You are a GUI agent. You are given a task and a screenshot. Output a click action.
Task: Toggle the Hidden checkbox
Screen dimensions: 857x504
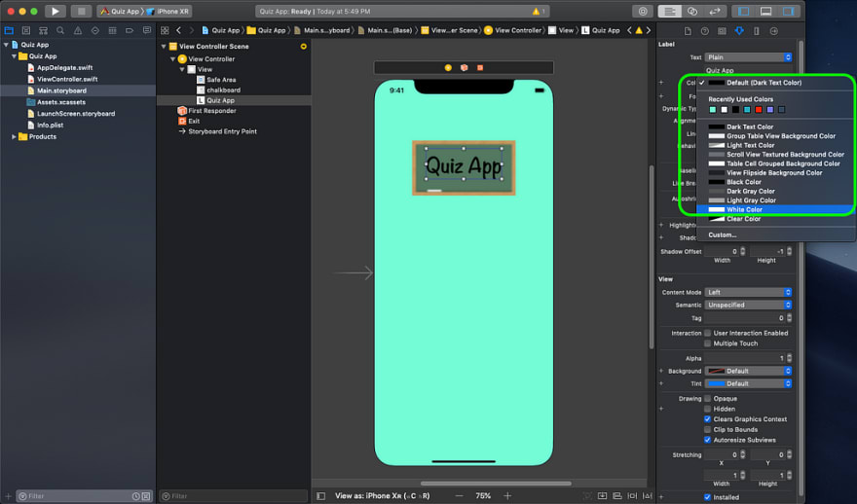tap(707, 409)
